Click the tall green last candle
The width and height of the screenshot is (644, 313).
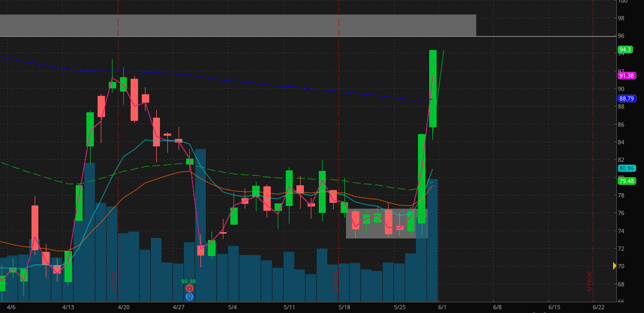(x=433, y=88)
